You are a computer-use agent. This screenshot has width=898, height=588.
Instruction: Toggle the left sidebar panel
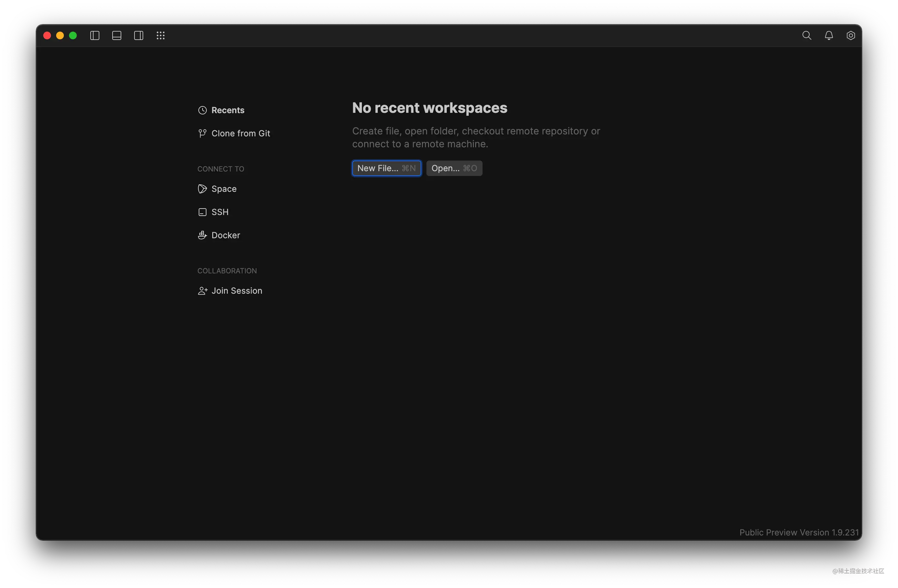95,35
